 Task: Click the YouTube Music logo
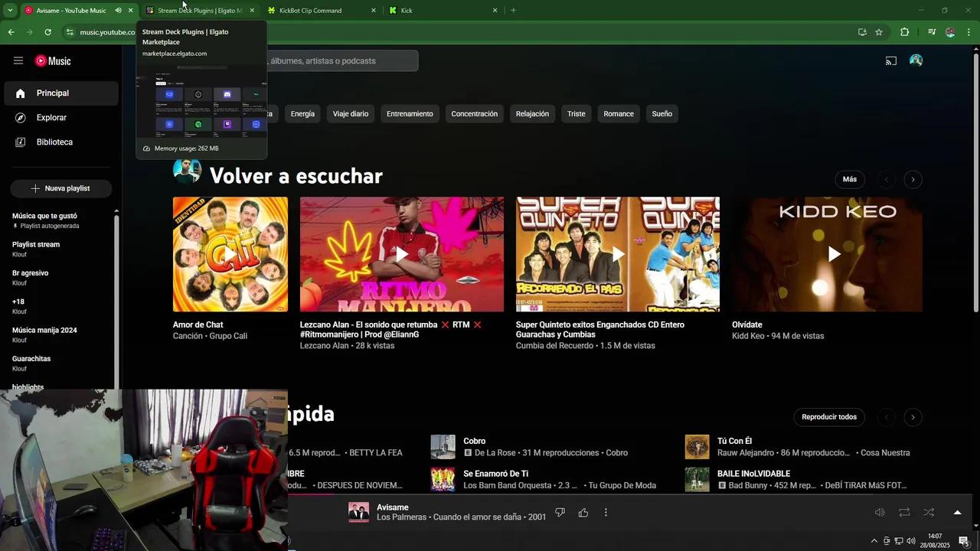pyautogui.click(x=53, y=61)
